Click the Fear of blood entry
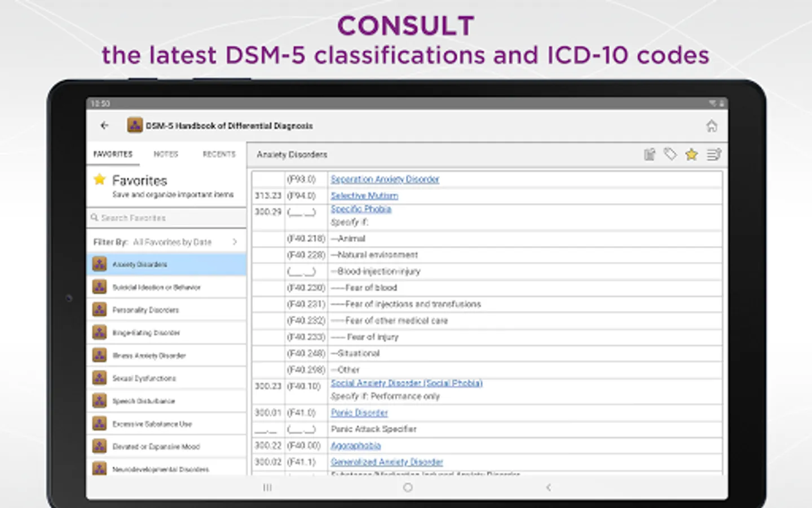 tap(364, 288)
